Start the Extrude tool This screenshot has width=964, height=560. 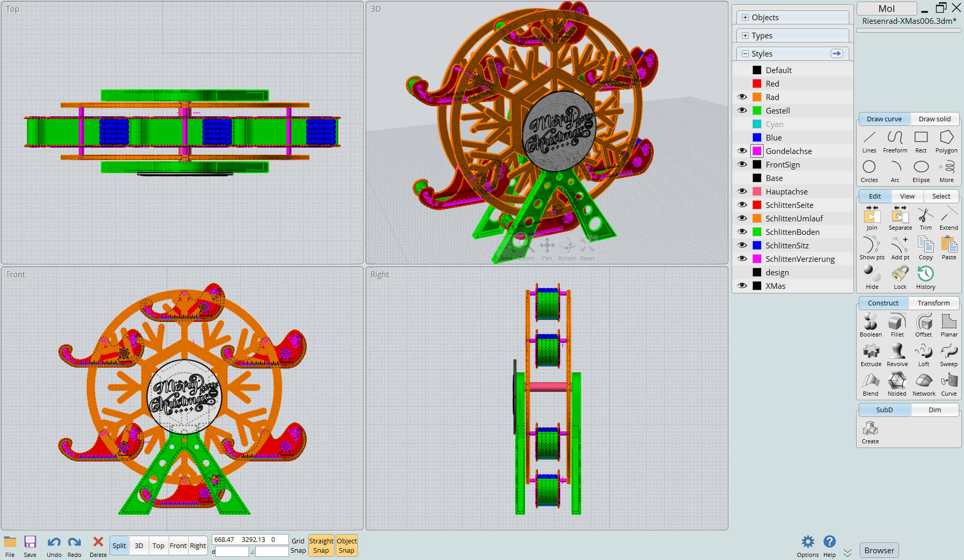pos(871,355)
